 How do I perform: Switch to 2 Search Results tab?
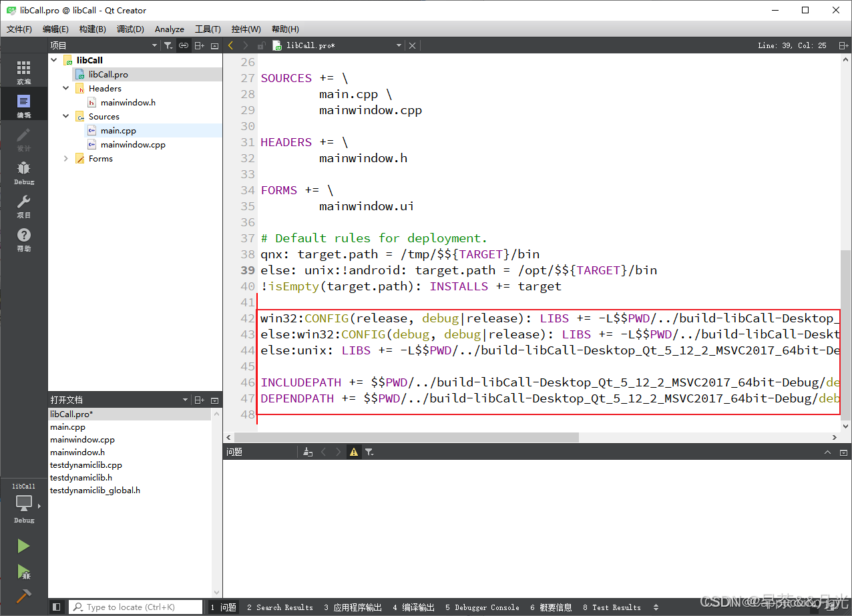pos(280,607)
